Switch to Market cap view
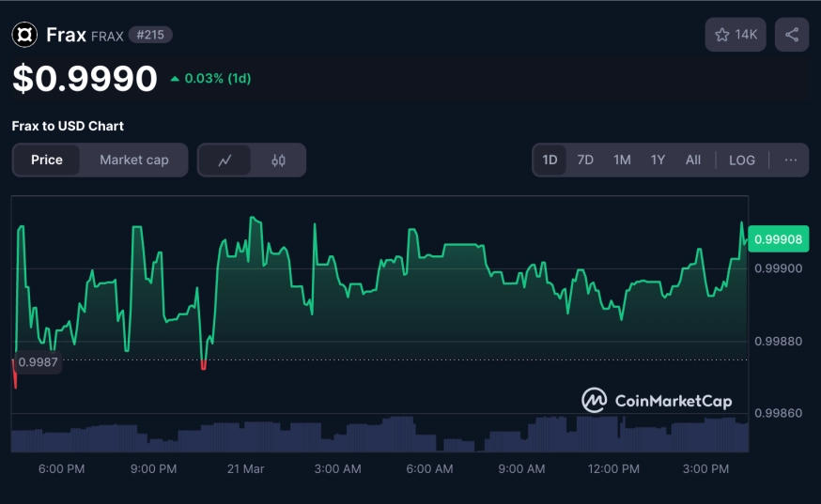The image size is (821, 504). tap(134, 160)
